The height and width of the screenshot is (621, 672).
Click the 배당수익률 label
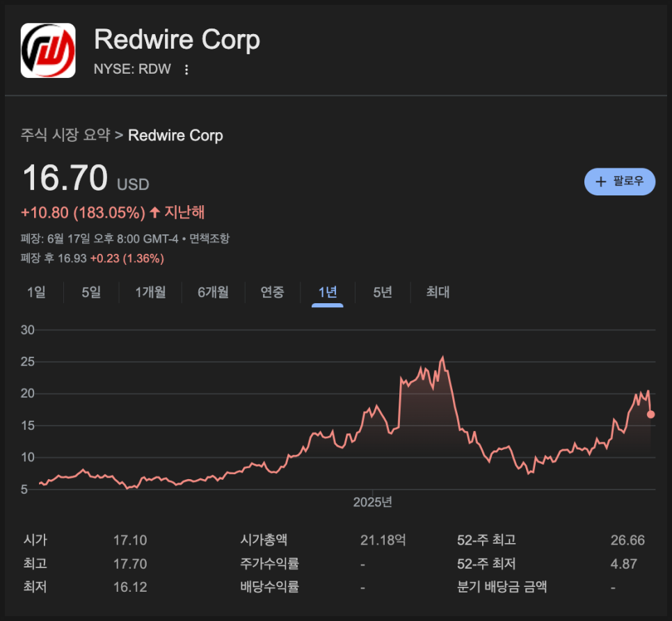click(x=269, y=587)
